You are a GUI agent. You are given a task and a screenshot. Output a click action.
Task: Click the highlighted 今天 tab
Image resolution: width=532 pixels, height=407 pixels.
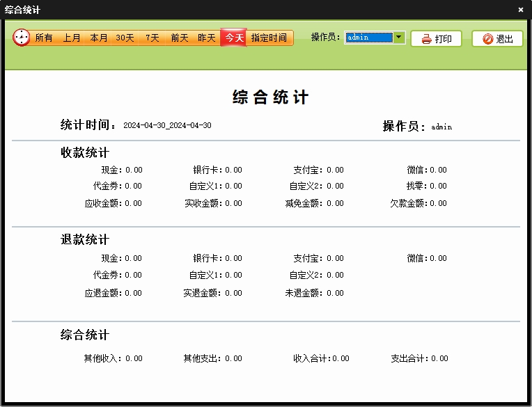234,38
